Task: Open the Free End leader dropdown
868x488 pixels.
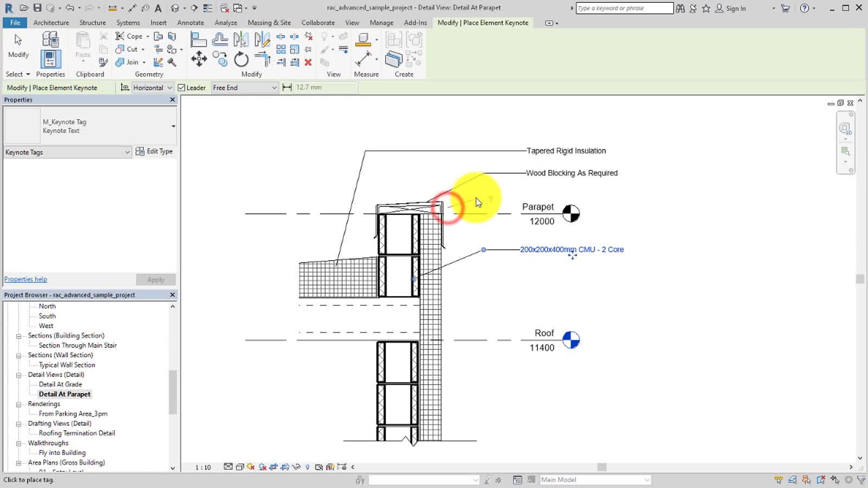Action: [x=245, y=87]
